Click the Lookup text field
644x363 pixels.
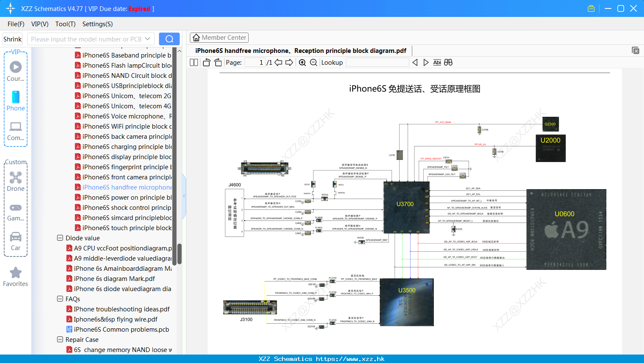(x=377, y=63)
